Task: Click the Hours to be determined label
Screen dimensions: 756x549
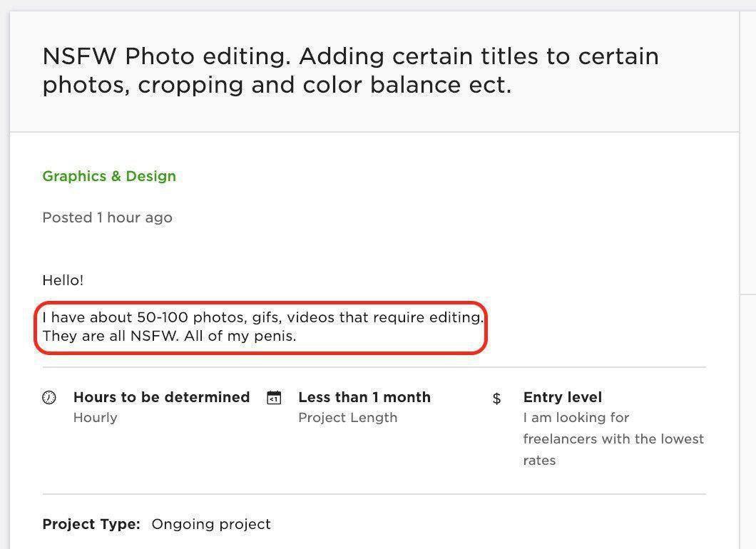Action: tap(161, 397)
